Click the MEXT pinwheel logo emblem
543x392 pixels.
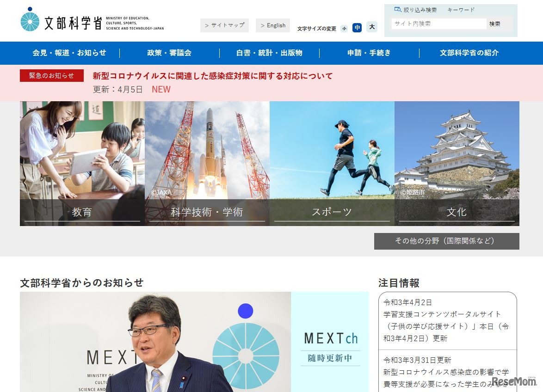click(x=31, y=20)
